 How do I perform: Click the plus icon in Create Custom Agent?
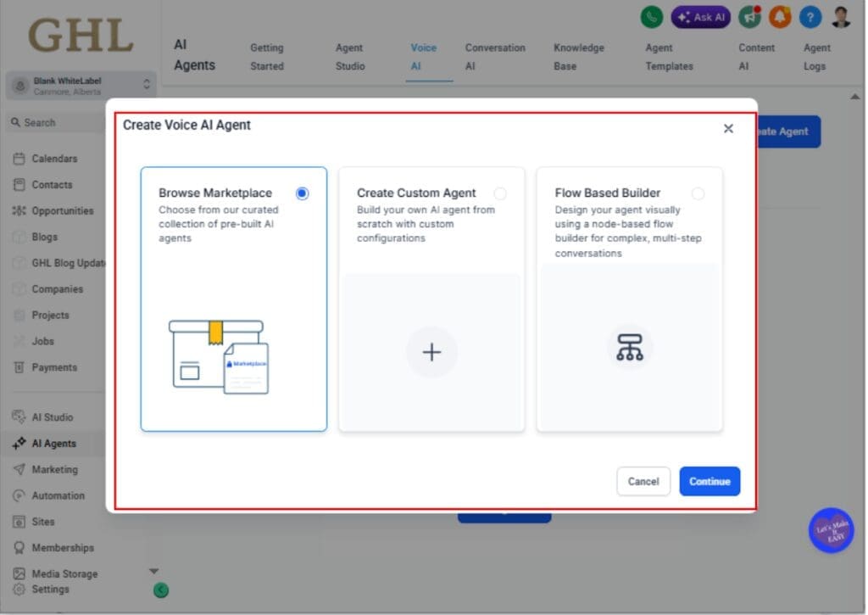(x=431, y=352)
